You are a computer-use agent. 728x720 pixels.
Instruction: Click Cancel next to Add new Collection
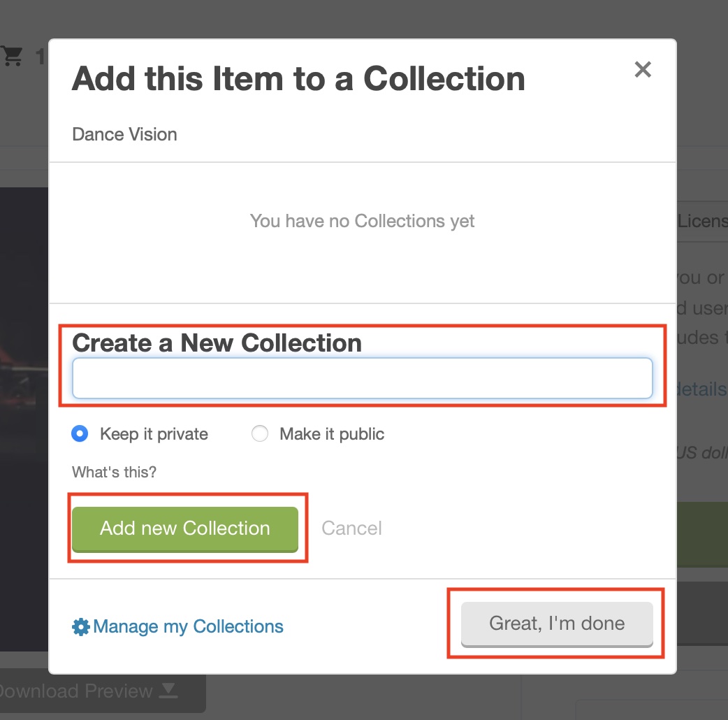pos(351,528)
